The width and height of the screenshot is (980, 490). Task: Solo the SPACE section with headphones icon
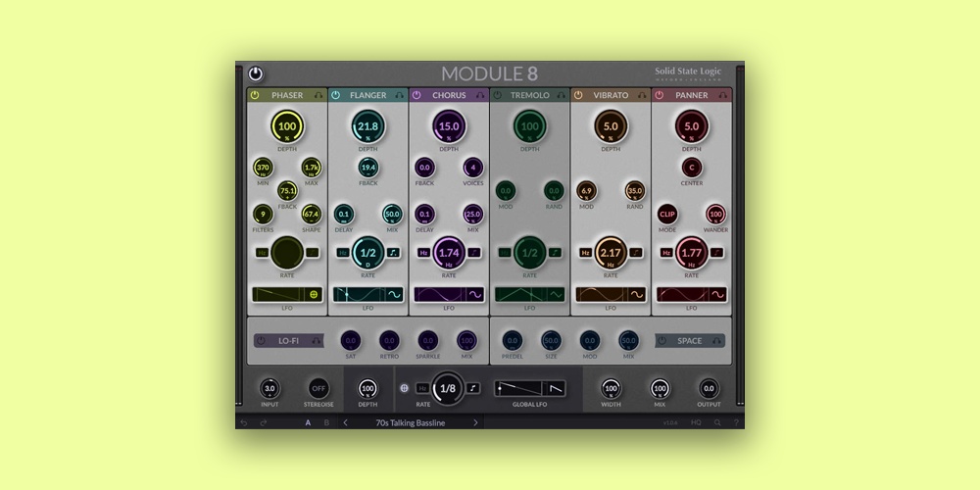coord(717,341)
